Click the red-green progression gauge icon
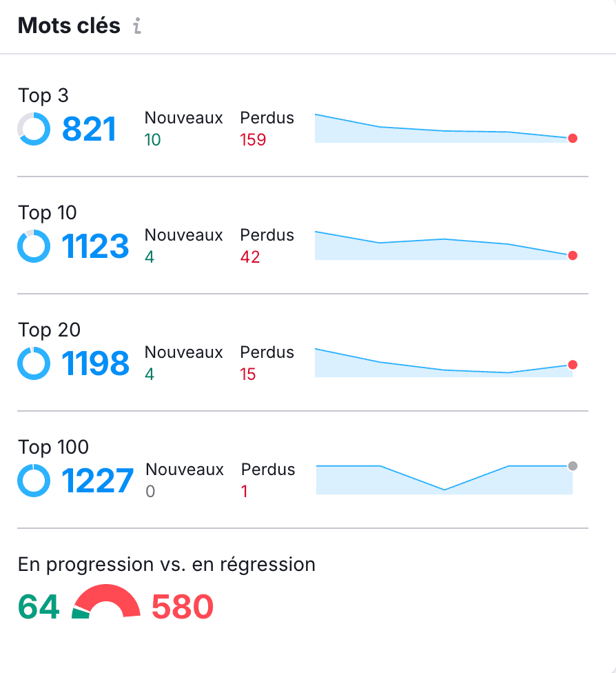This screenshot has height=673, width=616. point(106,601)
